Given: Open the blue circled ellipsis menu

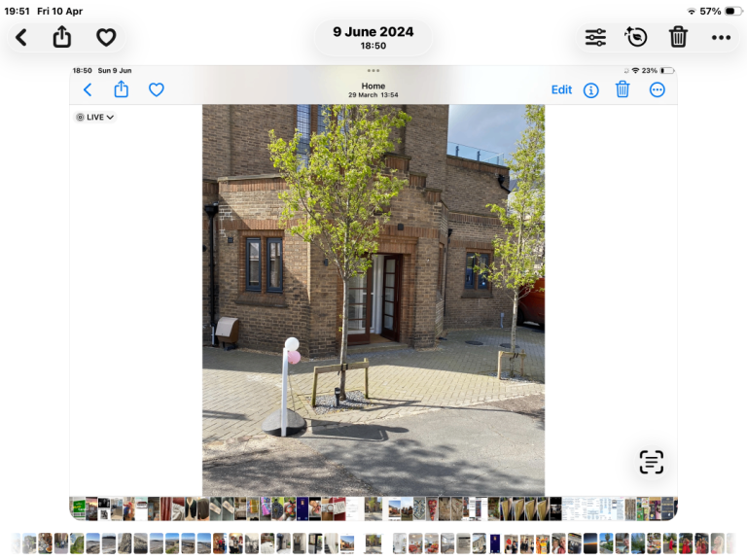Looking at the screenshot, I should coord(657,89).
